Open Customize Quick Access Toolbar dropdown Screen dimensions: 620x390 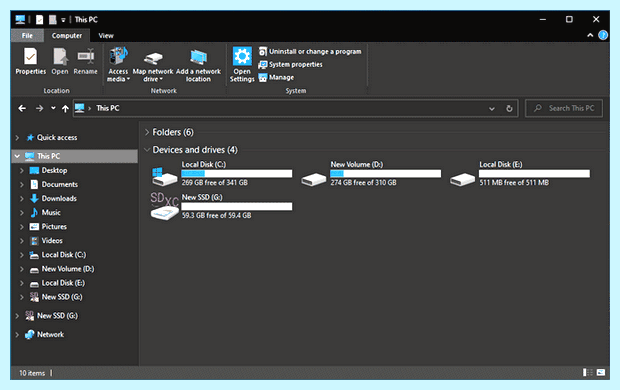pyautogui.click(x=63, y=20)
